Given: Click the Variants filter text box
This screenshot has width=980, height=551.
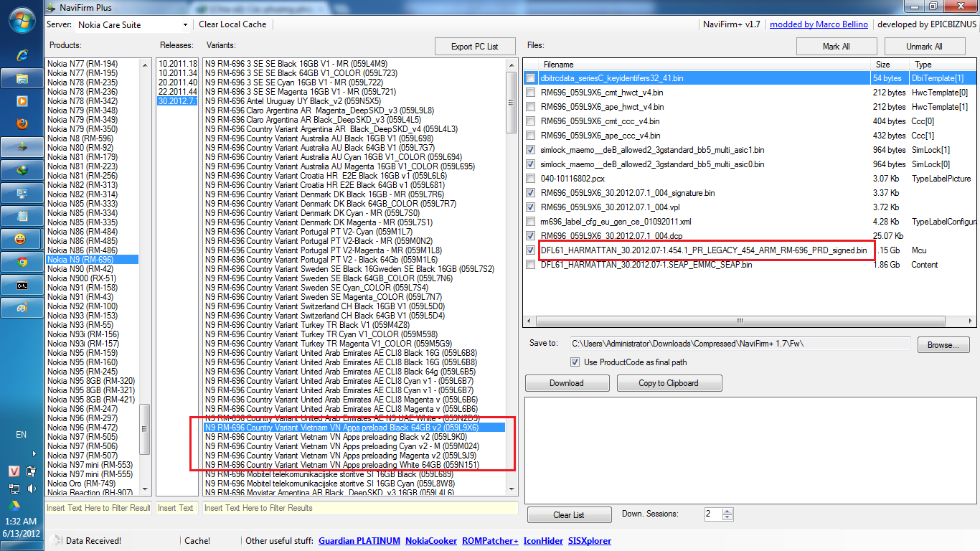Looking at the screenshot, I should (x=360, y=508).
